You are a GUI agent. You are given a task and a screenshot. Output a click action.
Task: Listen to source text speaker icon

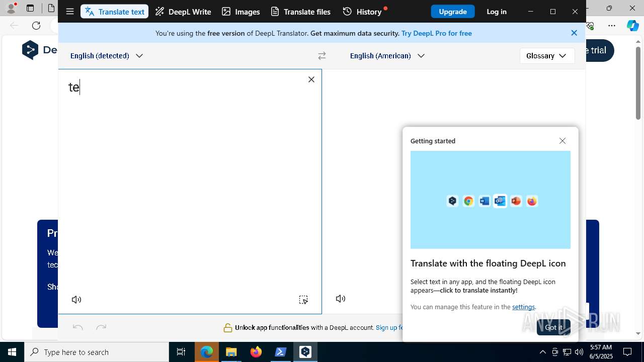[x=76, y=300]
